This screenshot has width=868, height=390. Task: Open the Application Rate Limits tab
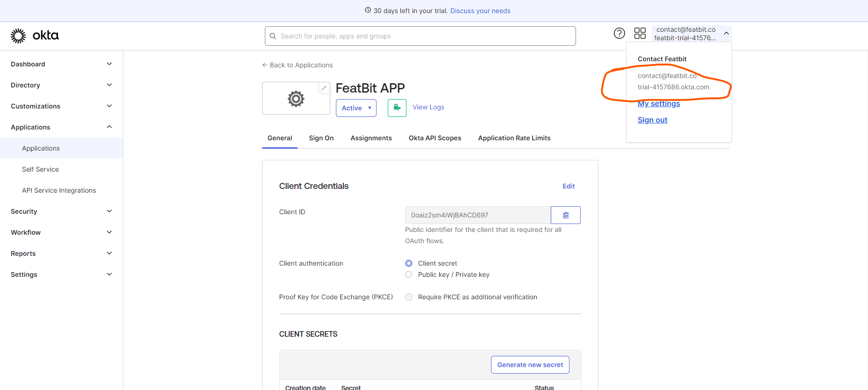(x=514, y=138)
